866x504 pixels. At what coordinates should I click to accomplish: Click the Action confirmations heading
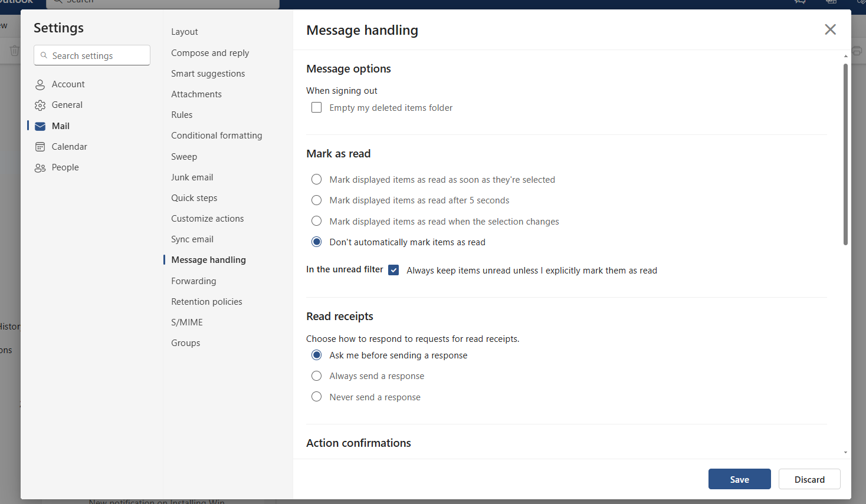point(359,443)
